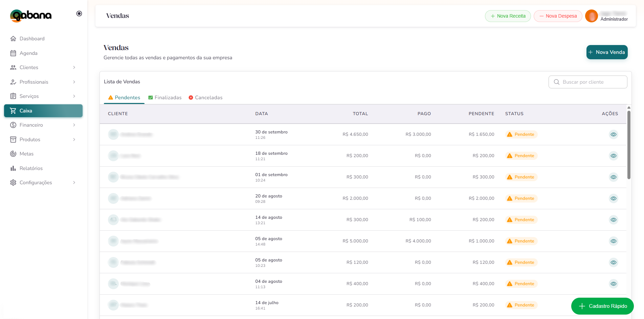The width and height of the screenshot is (644, 319).
Task: Open Agenda calendar icon in sidebar
Action: pos(13,53)
